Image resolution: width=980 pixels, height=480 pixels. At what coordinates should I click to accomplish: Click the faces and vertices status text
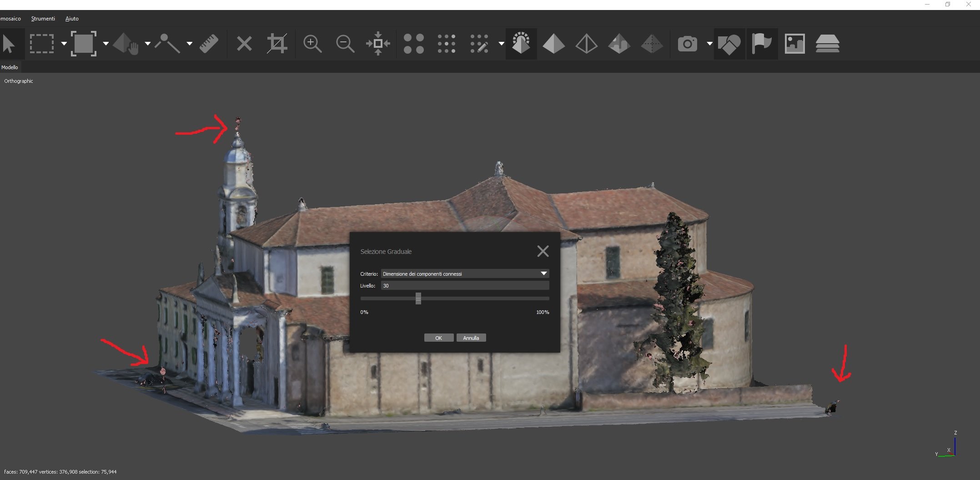pos(60,472)
